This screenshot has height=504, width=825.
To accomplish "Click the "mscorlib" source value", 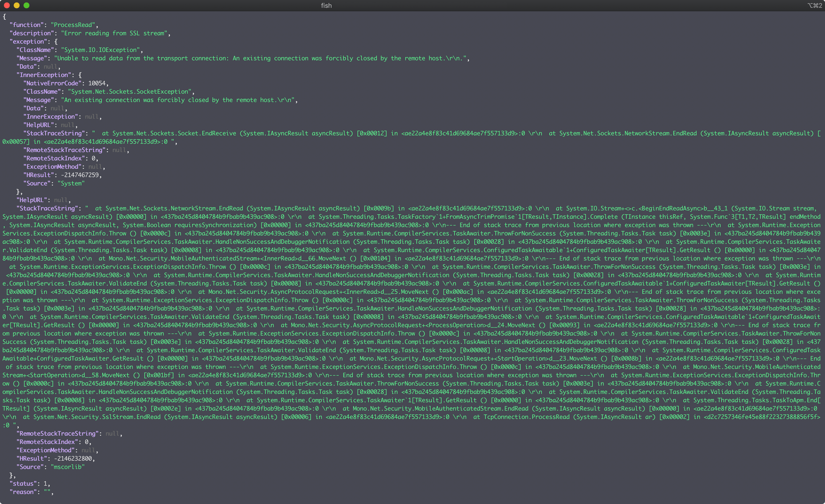I will [68, 467].
